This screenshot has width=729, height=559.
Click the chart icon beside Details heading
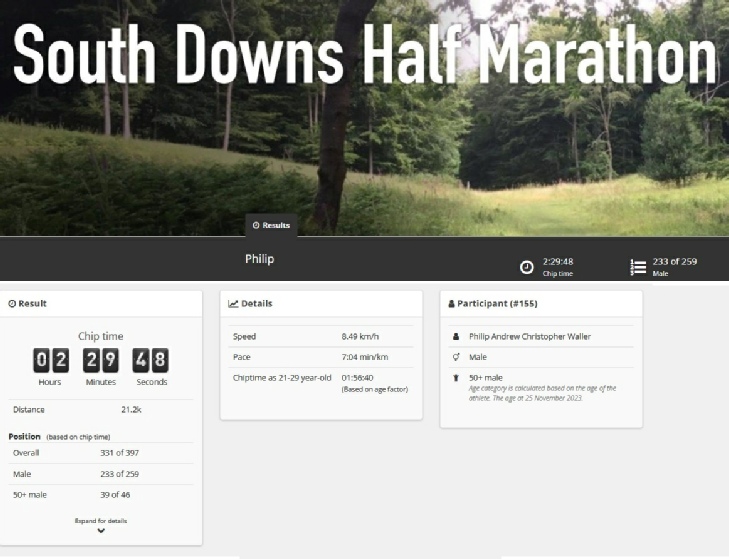(x=233, y=303)
